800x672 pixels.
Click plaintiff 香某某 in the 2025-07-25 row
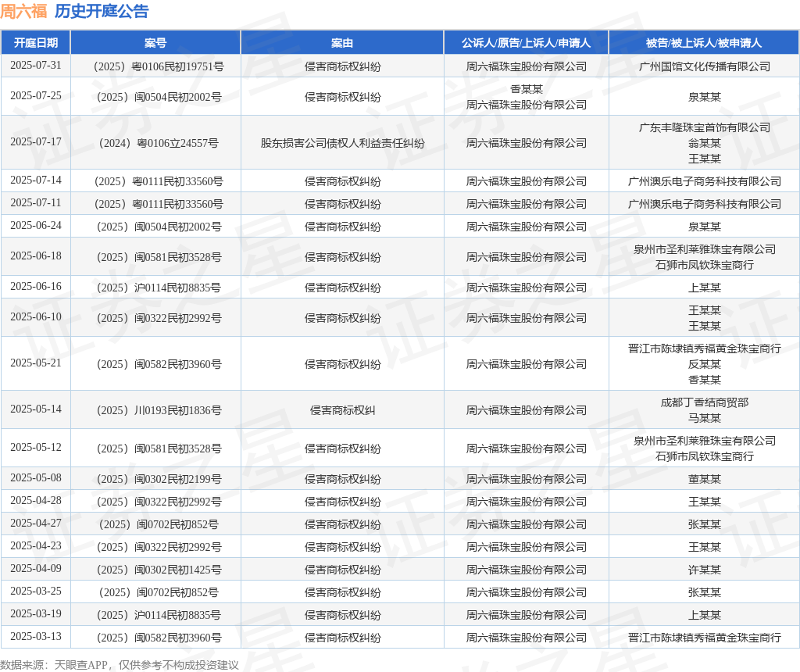[527, 89]
